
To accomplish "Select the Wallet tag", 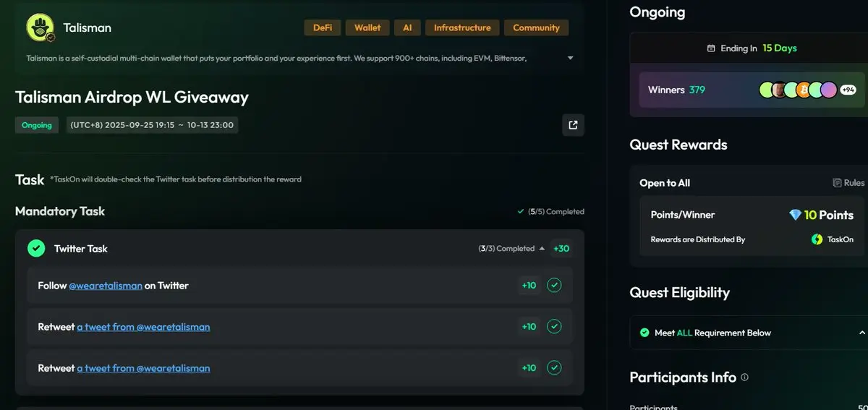I will (x=367, y=27).
